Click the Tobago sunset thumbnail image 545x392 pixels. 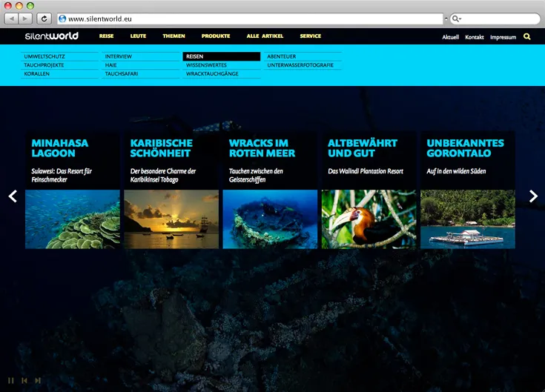coord(171,219)
